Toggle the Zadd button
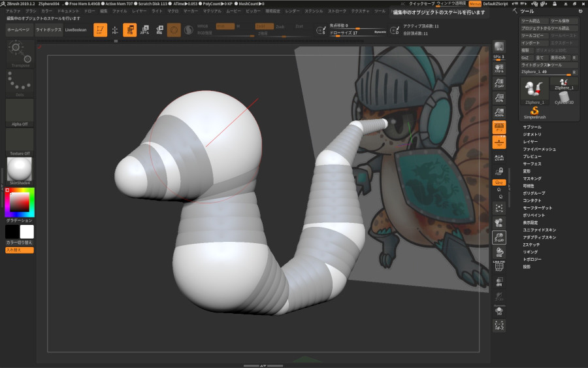 pos(265,26)
